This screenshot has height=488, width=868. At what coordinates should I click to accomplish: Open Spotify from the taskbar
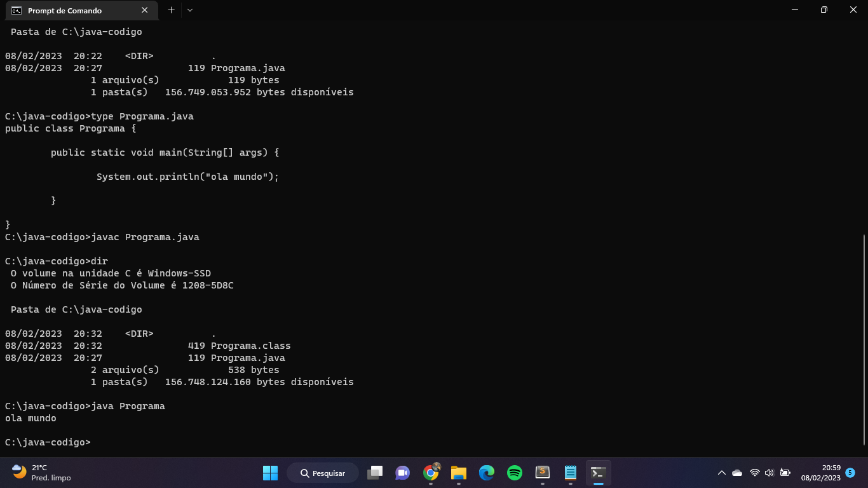click(515, 473)
